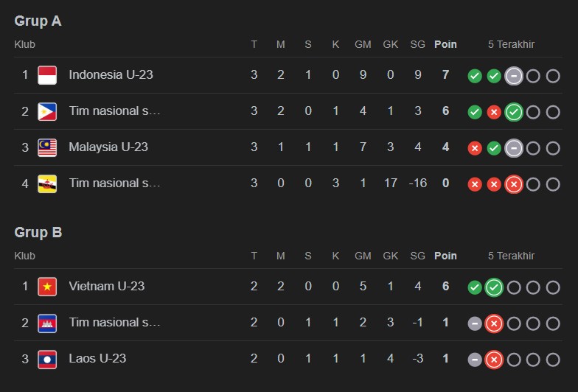Open the Indonesia U-23 team link
The height and width of the screenshot is (392, 578).
click(111, 74)
